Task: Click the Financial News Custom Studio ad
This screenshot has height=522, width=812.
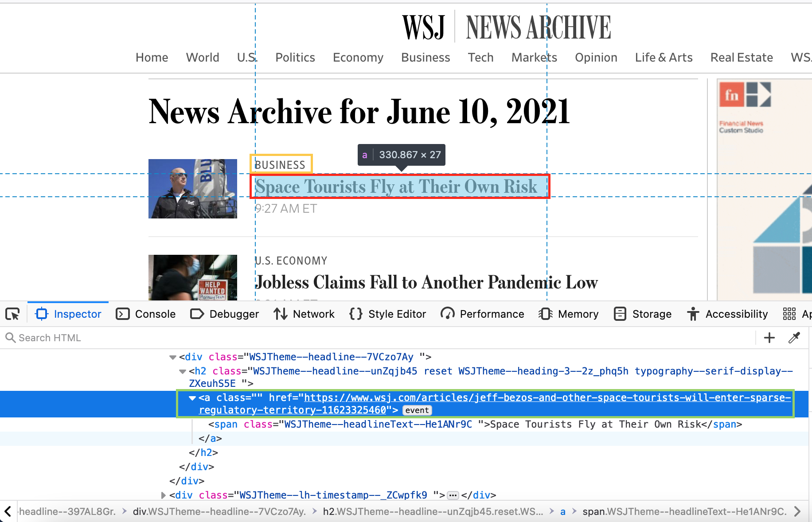Action: pyautogui.click(x=765, y=190)
